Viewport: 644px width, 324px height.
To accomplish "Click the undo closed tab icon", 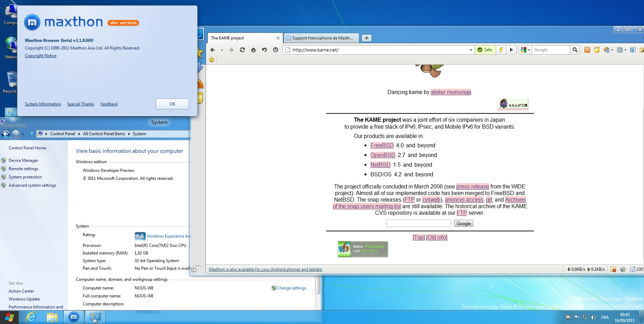I will pyautogui.click(x=265, y=50).
